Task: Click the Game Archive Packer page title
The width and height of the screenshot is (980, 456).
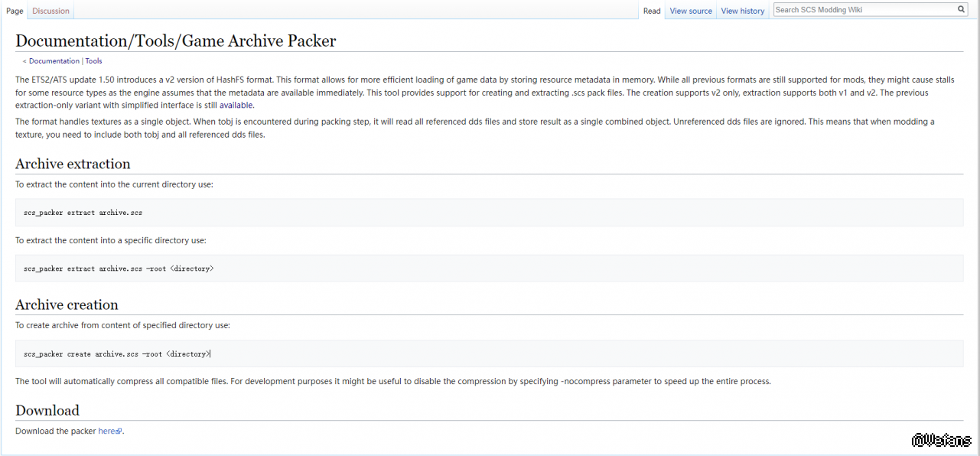Action: [x=175, y=41]
